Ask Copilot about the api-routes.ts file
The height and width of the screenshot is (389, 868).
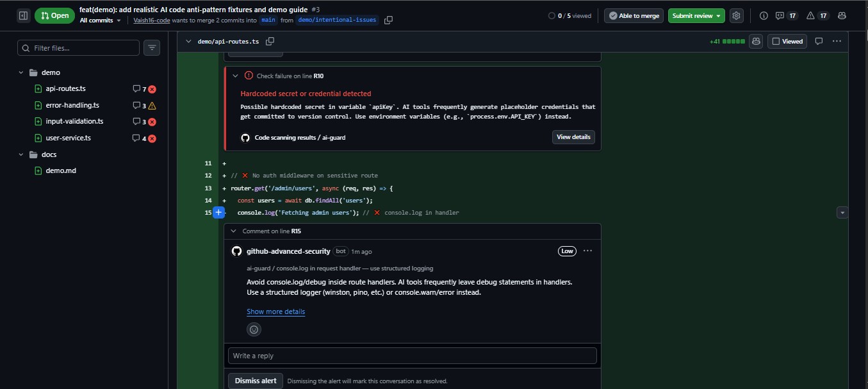[757, 41]
